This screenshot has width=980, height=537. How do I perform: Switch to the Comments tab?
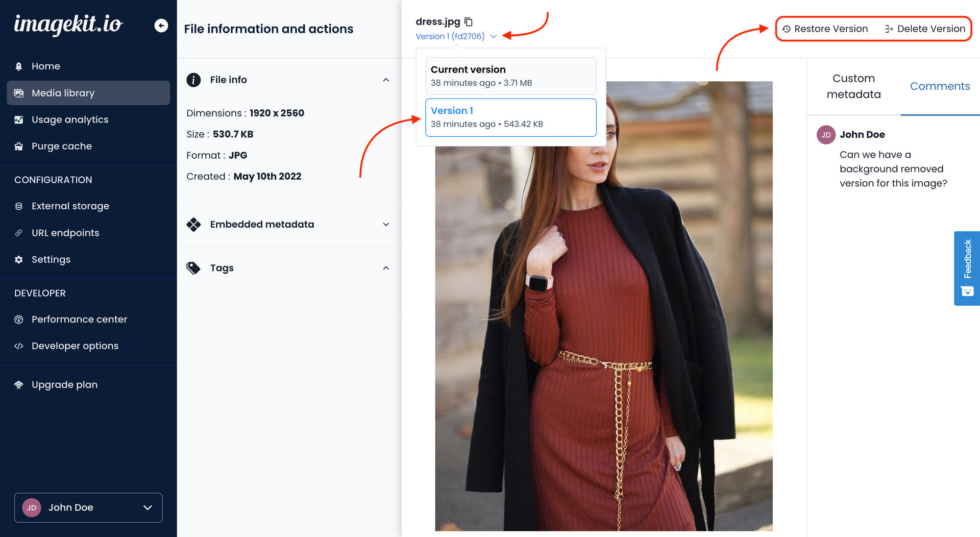[x=940, y=86]
